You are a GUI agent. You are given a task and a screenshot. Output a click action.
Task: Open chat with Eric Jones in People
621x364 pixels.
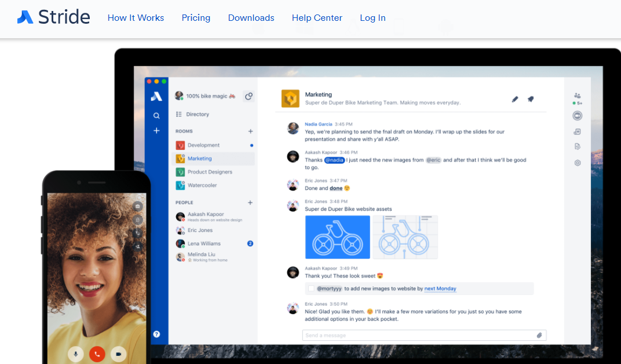(214, 230)
